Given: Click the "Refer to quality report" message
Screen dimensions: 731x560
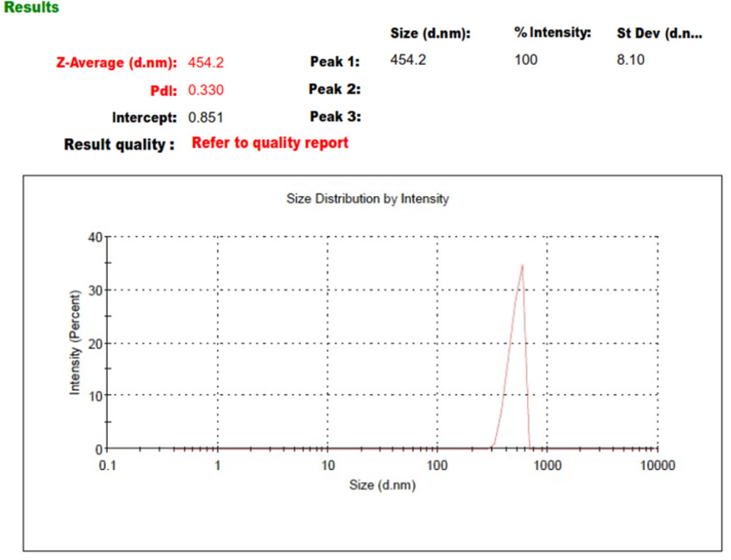Looking at the screenshot, I should click(x=270, y=143).
